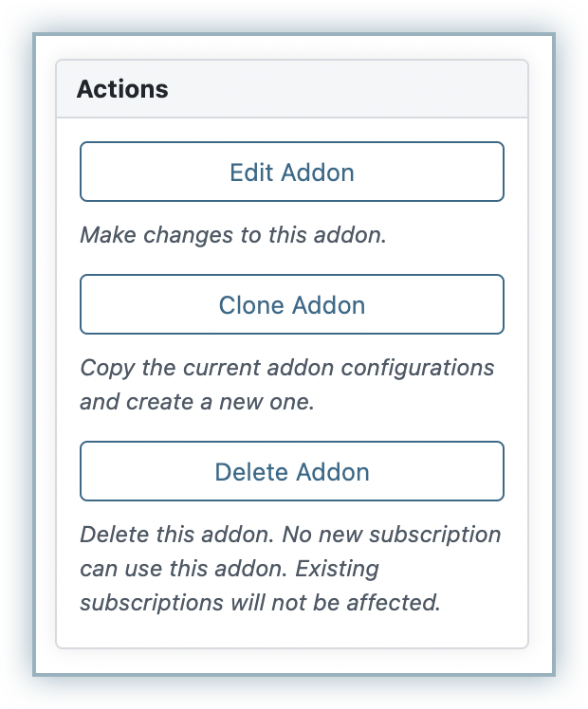This screenshot has width=588, height=709.
Task: Click "and create a new one" text line
Action: coord(196,402)
